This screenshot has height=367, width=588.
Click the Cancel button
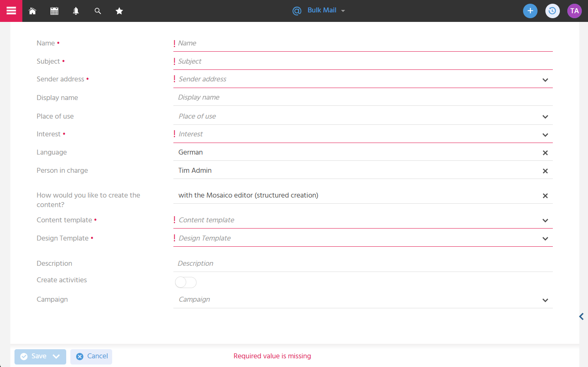click(x=91, y=356)
